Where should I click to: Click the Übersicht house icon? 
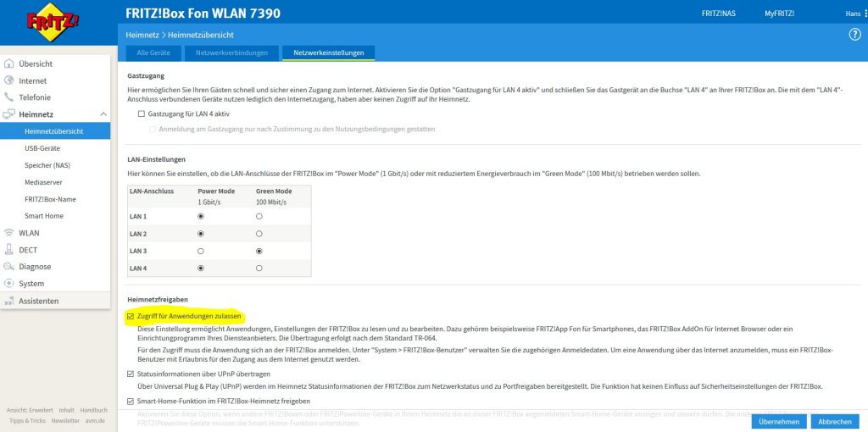[9, 64]
